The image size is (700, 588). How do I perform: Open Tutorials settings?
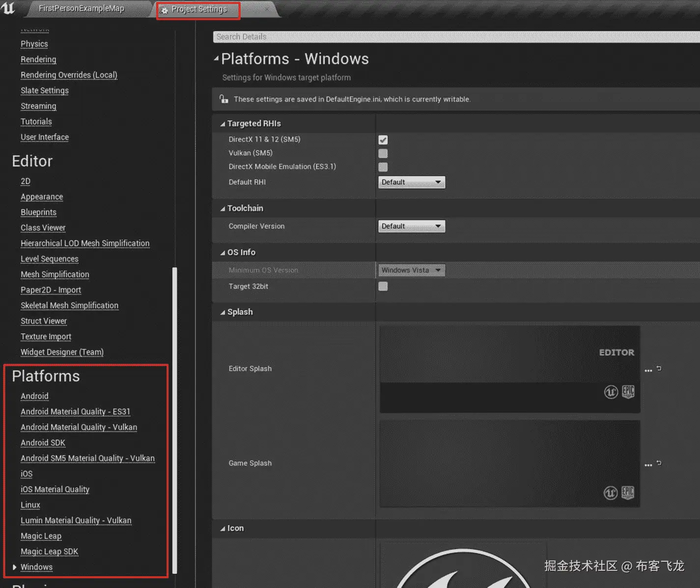(x=36, y=122)
